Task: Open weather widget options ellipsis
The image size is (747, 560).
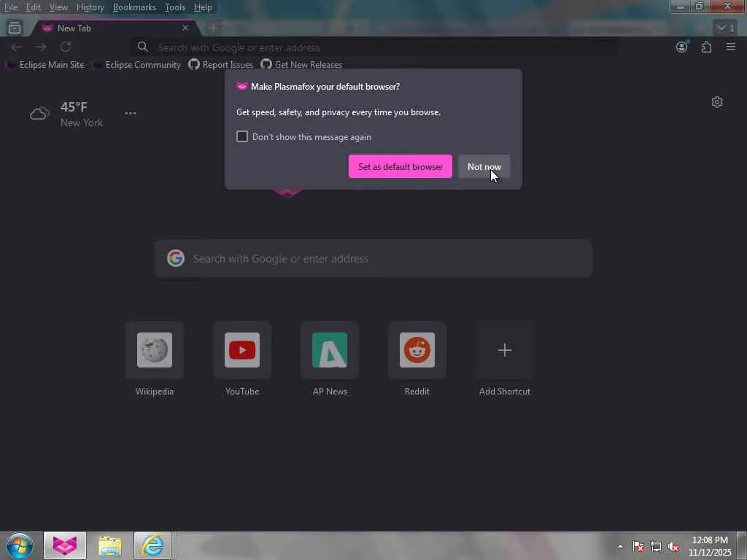Action: point(131,113)
